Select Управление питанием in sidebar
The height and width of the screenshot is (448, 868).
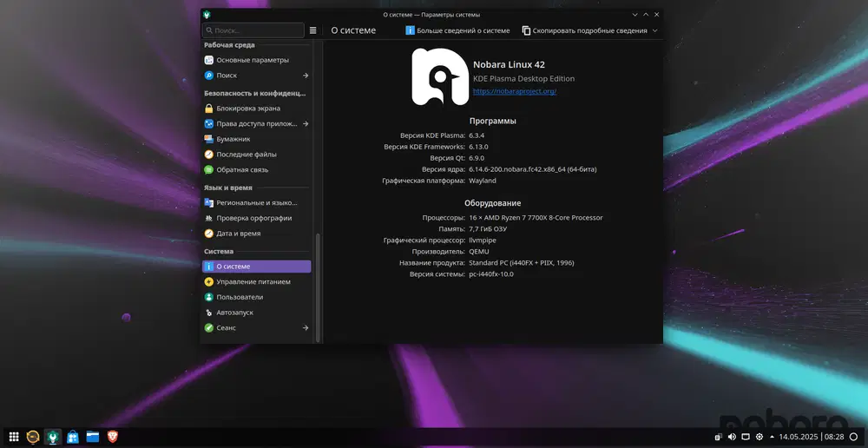[x=253, y=282]
